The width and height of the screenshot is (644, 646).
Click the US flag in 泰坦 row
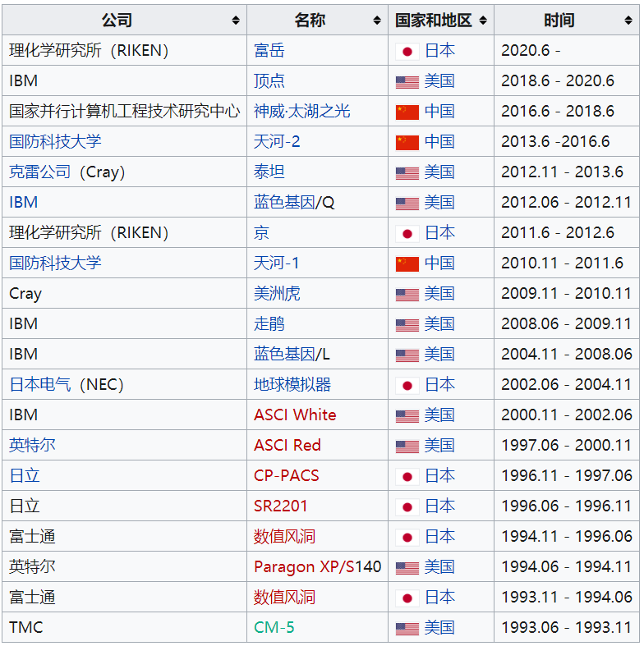tap(407, 173)
